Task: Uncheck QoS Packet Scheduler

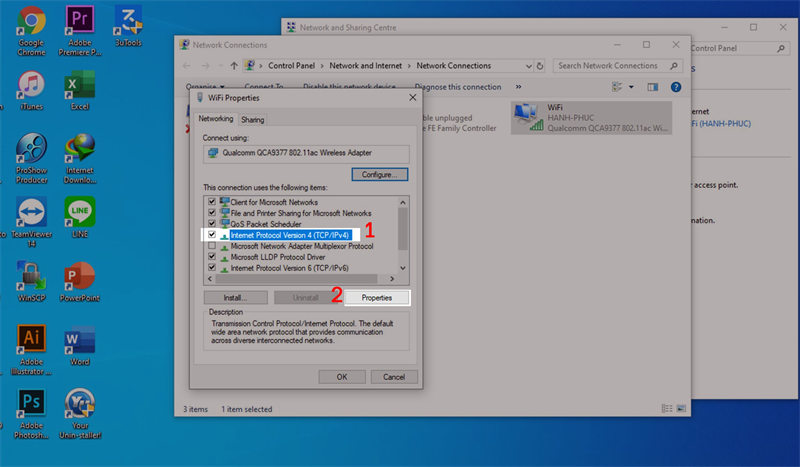Action: tap(212, 224)
